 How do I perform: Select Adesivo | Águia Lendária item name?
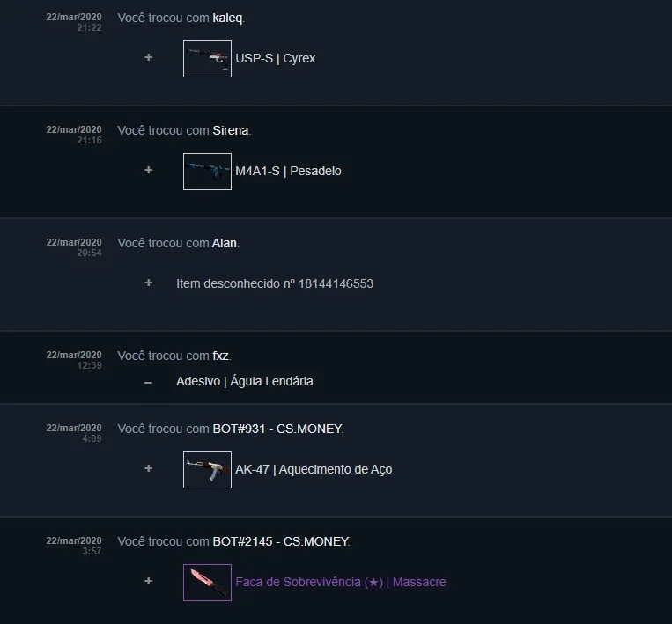tap(244, 381)
